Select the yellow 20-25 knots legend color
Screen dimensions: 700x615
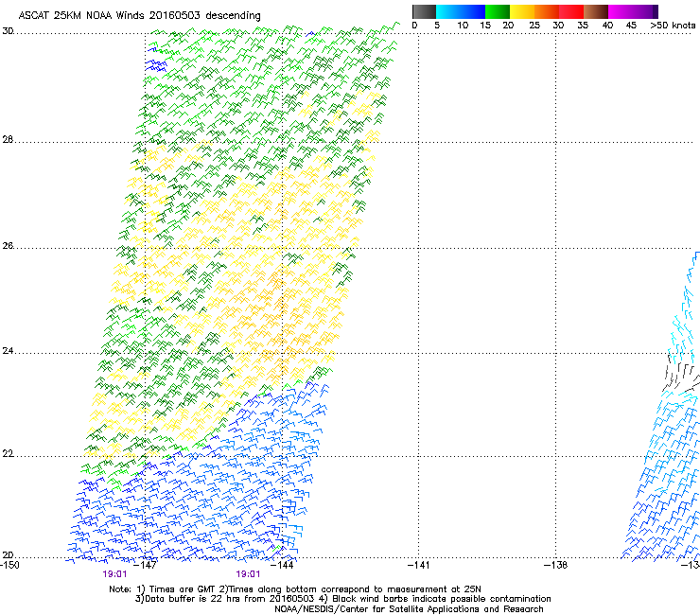coord(522,11)
